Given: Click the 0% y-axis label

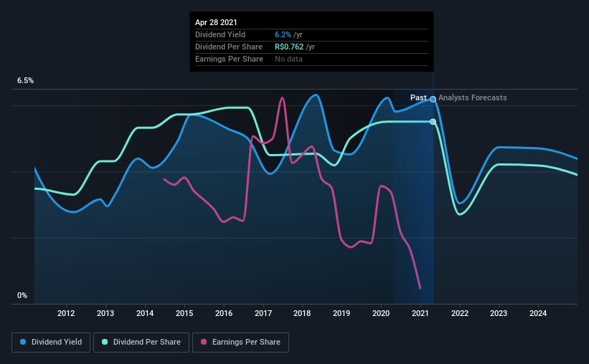Looking at the screenshot, I should pos(22,296).
